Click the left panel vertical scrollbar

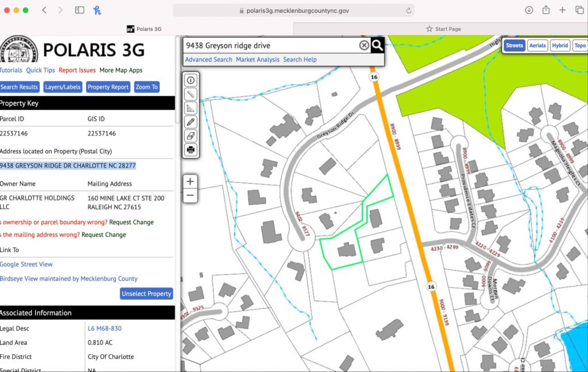click(x=178, y=79)
